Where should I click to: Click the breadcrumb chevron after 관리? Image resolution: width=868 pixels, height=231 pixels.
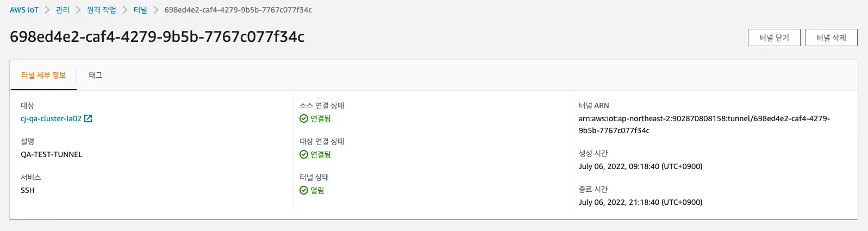(x=78, y=10)
